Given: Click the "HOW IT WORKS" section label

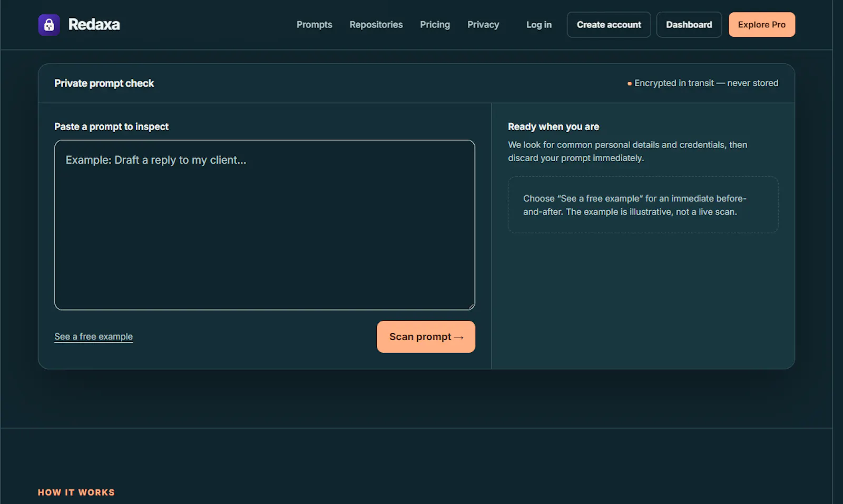Looking at the screenshot, I should (76, 492).
